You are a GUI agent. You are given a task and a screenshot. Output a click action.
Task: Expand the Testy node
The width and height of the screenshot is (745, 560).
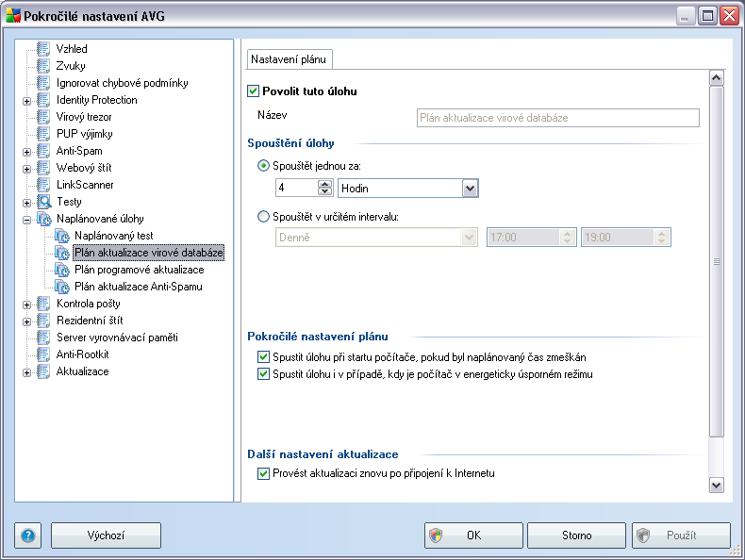tap(27, 203)
